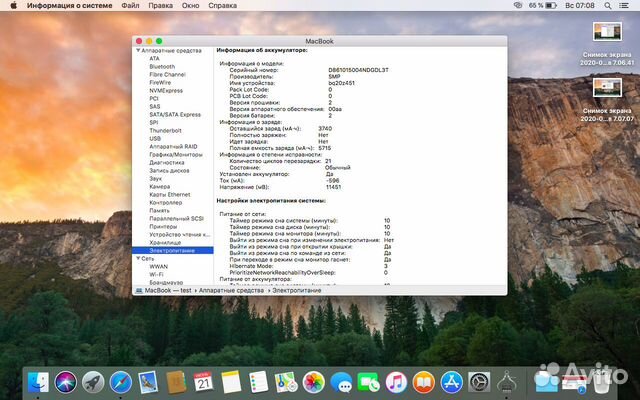Open Mail stamp icon in Dock
The image size is (640, 400).
click(148, 382)
